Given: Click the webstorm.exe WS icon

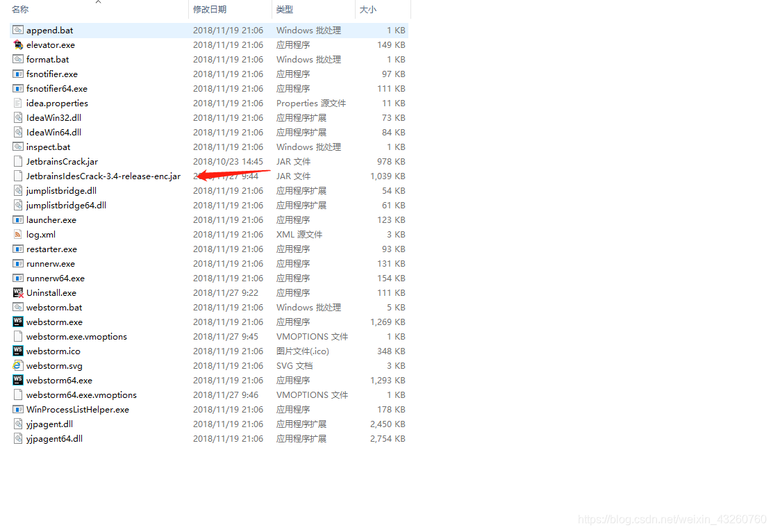Looking at the screenshot, I should [18, 322].
